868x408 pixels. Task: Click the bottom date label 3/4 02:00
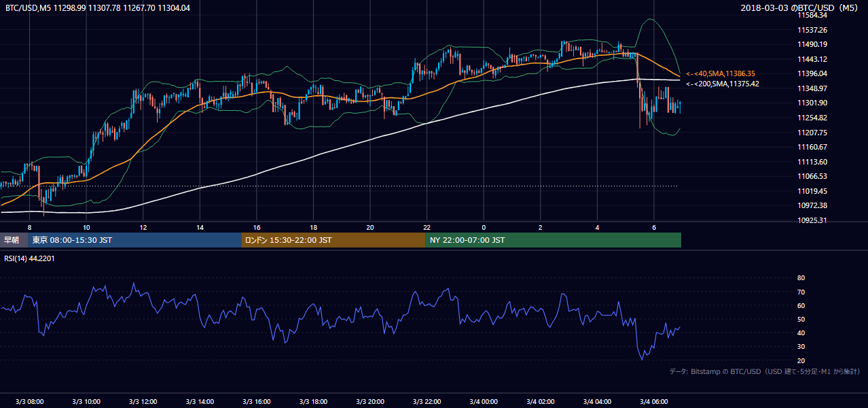(541, 401)
